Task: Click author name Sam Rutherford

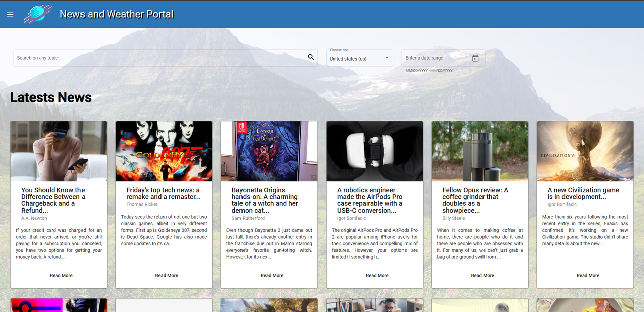Action: coord(249,218)
